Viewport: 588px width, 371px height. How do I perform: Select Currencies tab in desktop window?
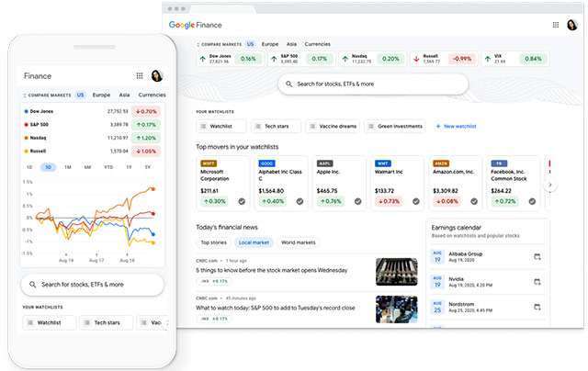[x=317, y=44]
